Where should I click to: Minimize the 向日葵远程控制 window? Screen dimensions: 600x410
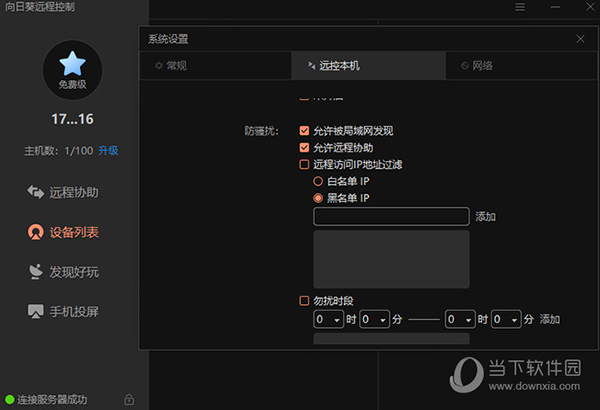pyautogui.click(x=555, y=7)
